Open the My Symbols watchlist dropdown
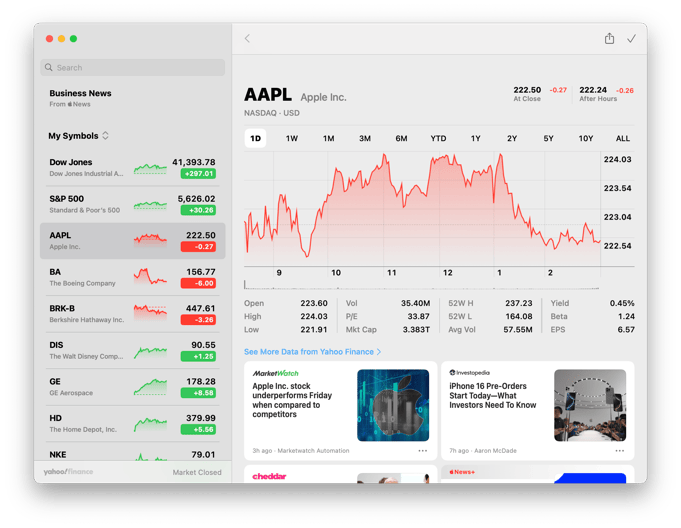 78,136
